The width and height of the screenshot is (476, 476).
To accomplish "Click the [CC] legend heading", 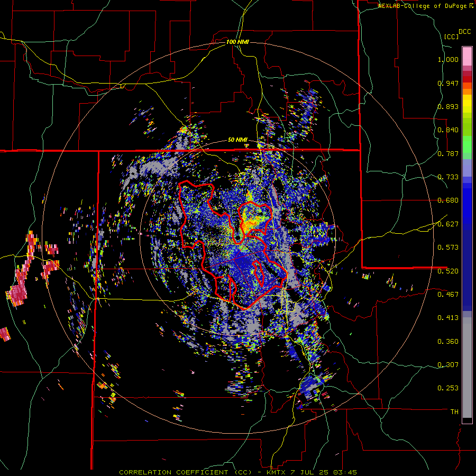I will pyautogui.click(x=452, y=36).
